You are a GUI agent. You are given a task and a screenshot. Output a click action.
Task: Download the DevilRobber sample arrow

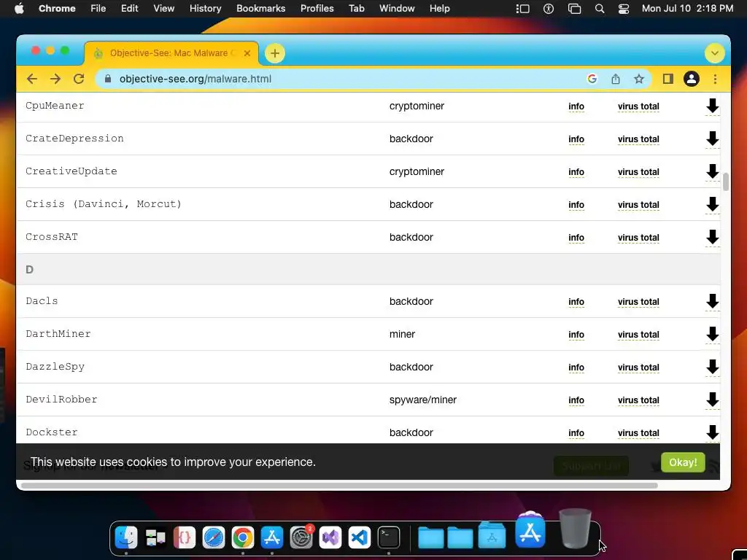[712, 400]
